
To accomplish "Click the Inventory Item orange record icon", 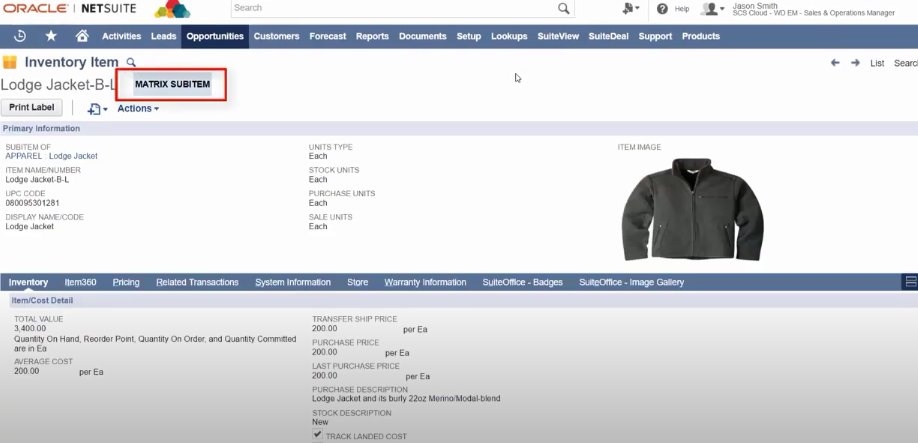I will 10,62.
